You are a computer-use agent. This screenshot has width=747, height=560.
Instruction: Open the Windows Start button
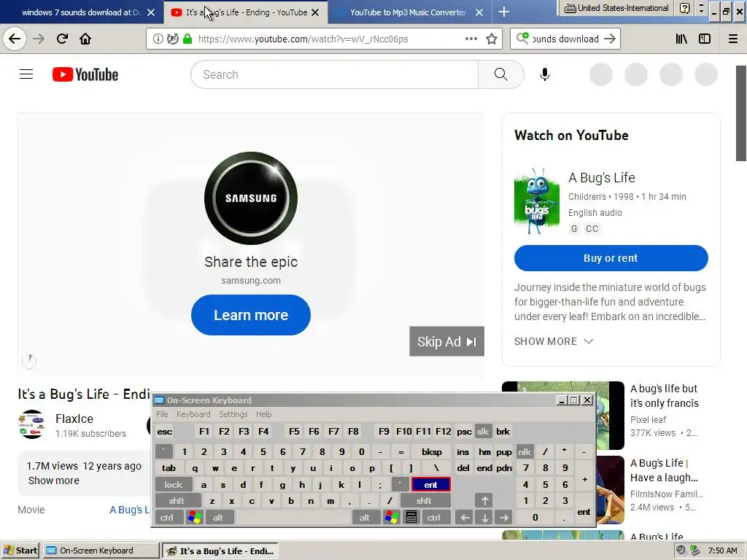coord(20,551)
